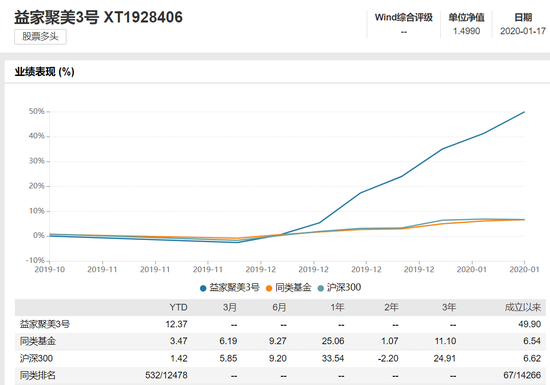The width and height of the screenshot is (550, 385).
Task: Click the 50% y-axis label
Action: pos(37,112)
